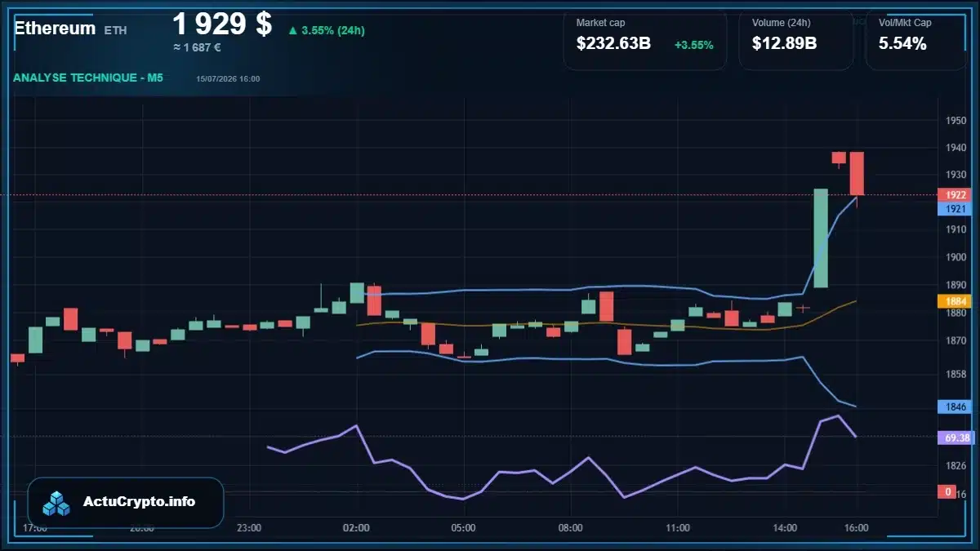The width and height of the screenshot is (980, 551).
Task: Click the ETH ticker symbol
Action: tap(115, 30)
